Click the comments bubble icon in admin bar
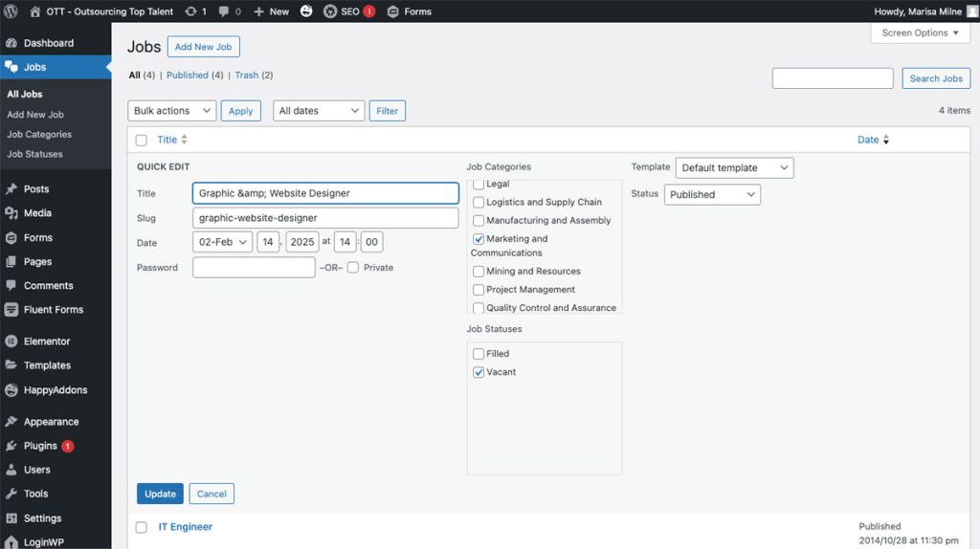Viewport: 980px width, 549px height. click(224, 11)
